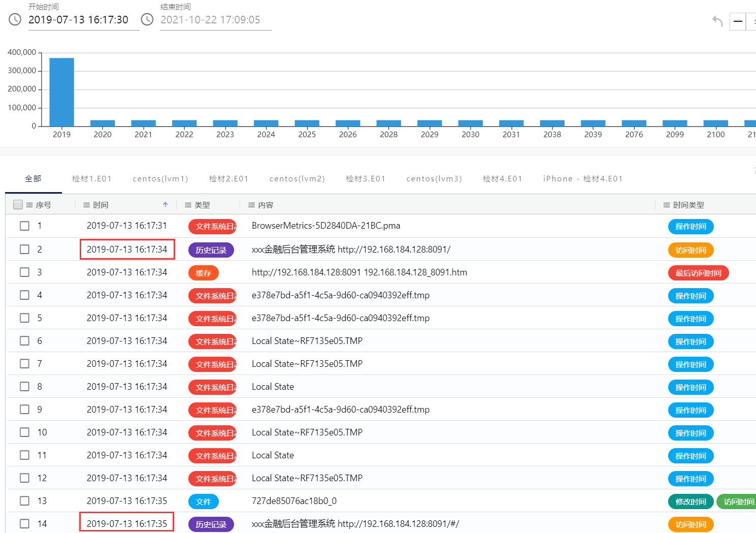Click row 1 timestamp 2019-07-13 16:17:31
756x533 pixels.
[127, 226]
